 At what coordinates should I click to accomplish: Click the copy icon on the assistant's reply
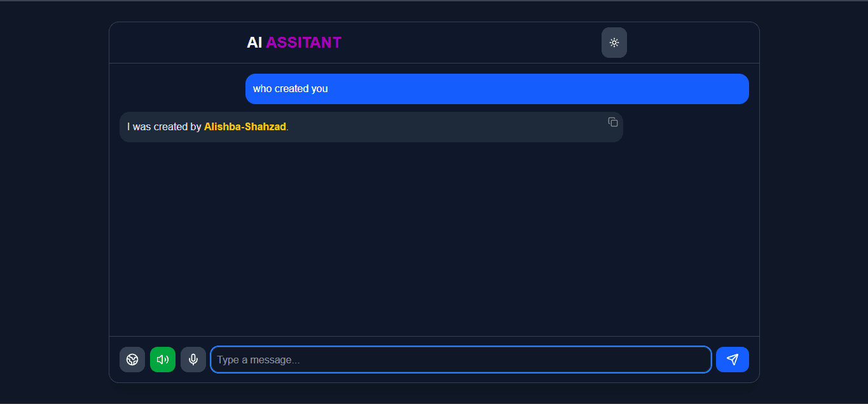tap(612, 121)
